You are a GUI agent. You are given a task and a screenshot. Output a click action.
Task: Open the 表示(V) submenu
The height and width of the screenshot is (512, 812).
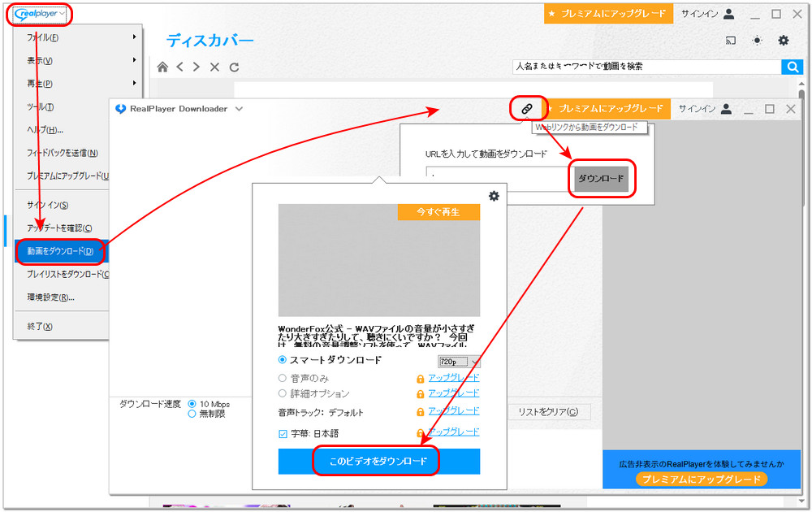point(78,61)
